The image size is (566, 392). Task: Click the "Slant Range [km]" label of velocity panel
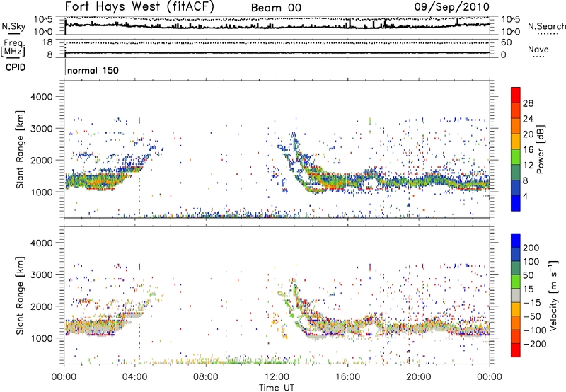[20, 296]
